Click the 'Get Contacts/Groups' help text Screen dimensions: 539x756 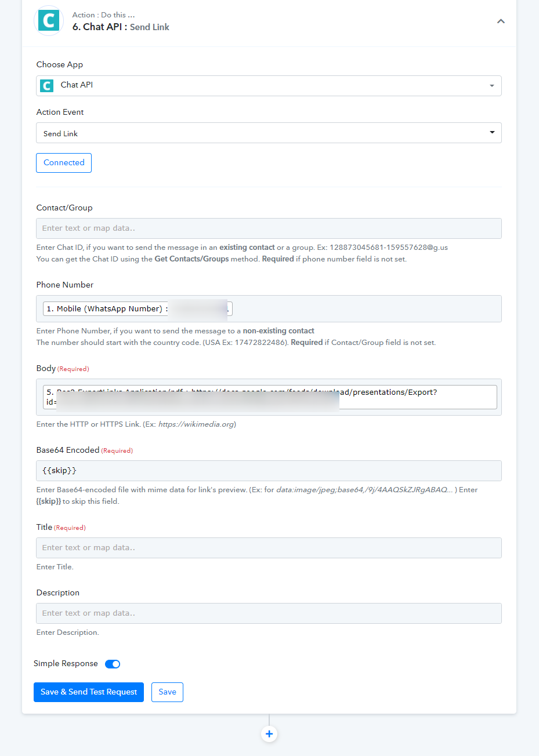pos(191,259)
